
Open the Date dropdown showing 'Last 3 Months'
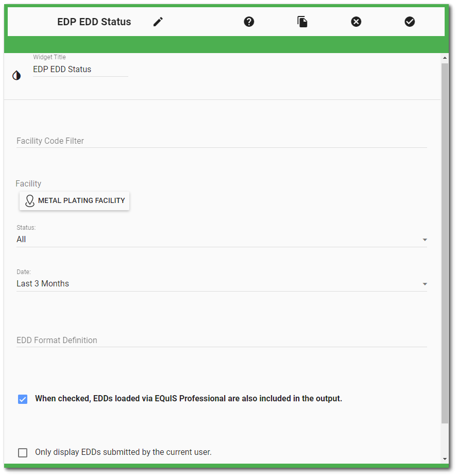point(222,283)
